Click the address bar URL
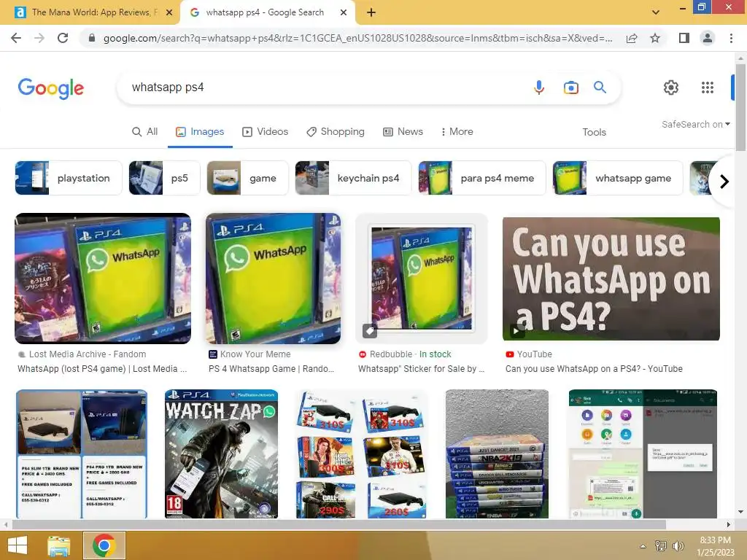Viewport: 747px width, 560px height. click(357, 38)
